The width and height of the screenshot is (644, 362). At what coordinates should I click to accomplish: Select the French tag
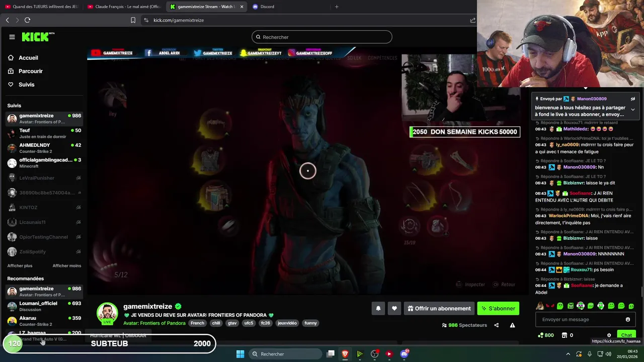tap(197, 323)
